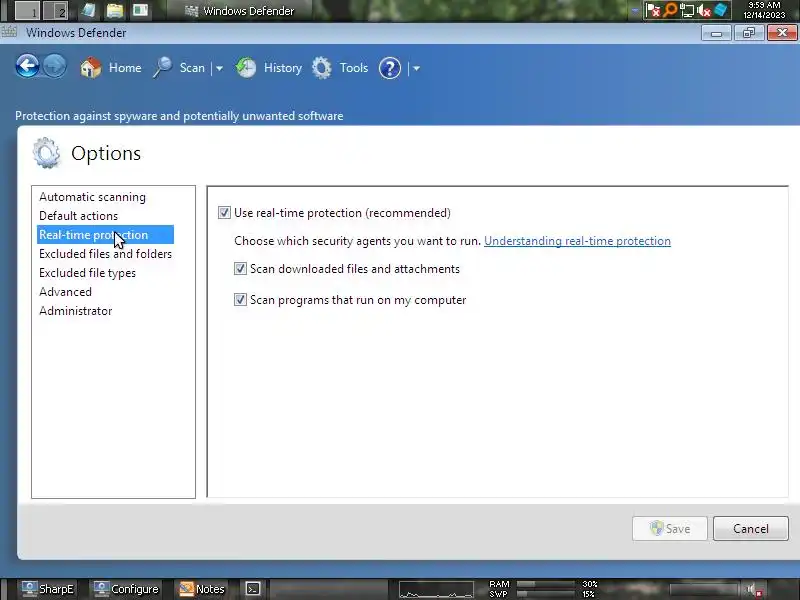This screenshot has width=800, height=600.
Task: Click the Cancel button
Action: pos(751,529)
